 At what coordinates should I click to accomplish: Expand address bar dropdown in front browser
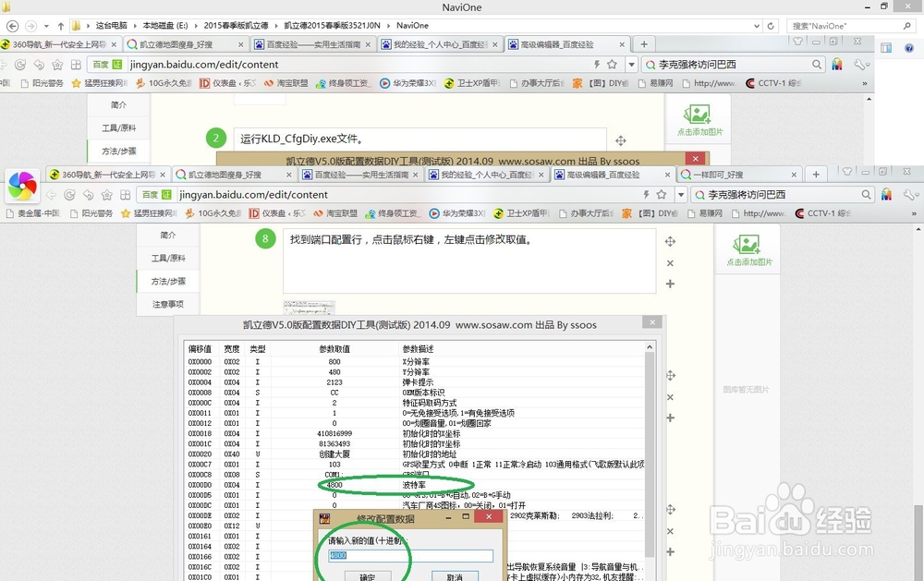pyautogui.click(x=681, y=195)
